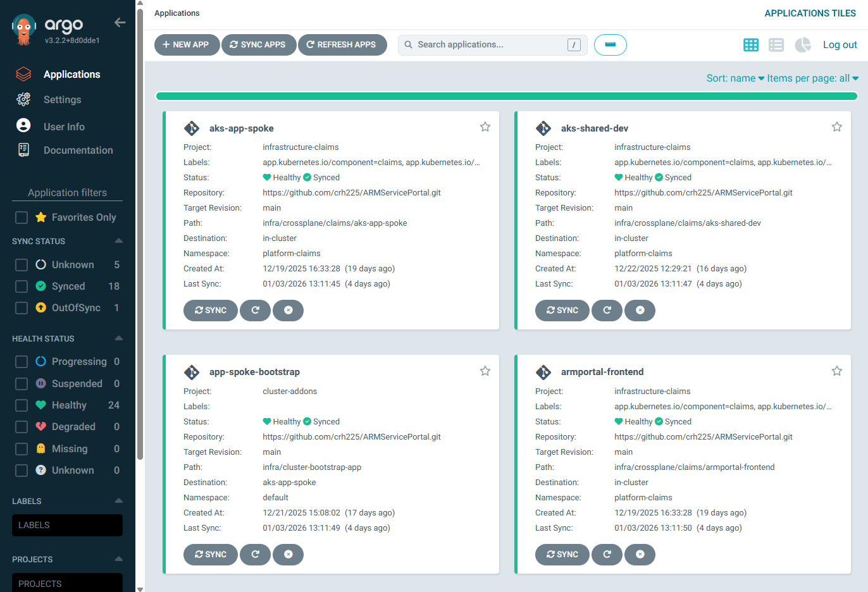Refresh the aks-shared-dev application
This screenshot has width=868, height=592.
[x=607, y=310]
